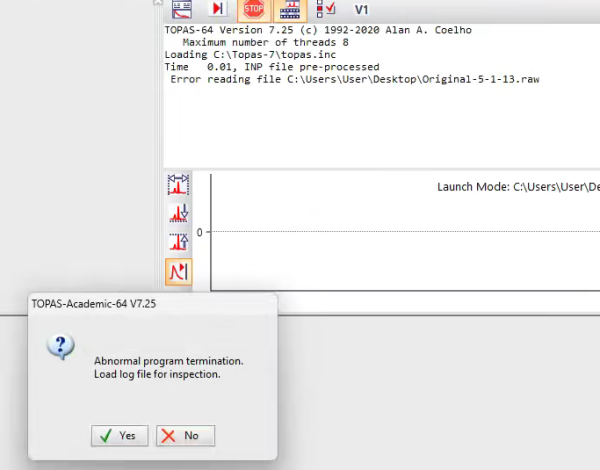Viewport: 600px width, 470px height.
Task: Open the refinement options icon with graph
Action: tap(182, 9)
